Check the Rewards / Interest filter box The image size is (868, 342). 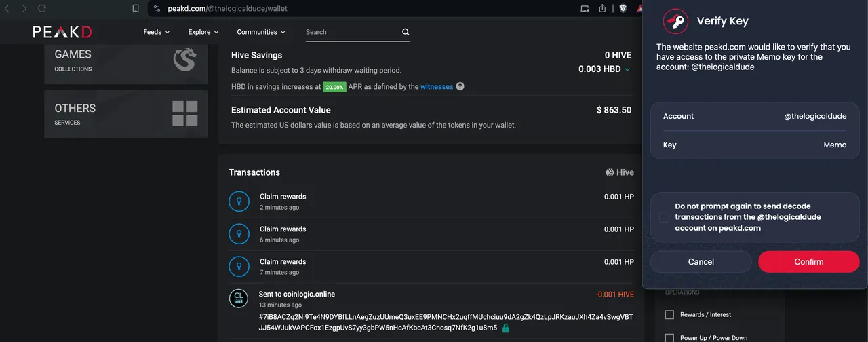coord(669,315)
